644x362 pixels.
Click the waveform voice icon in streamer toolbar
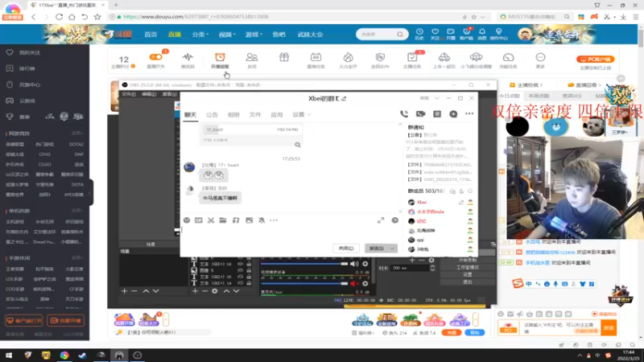coord(188,57)
